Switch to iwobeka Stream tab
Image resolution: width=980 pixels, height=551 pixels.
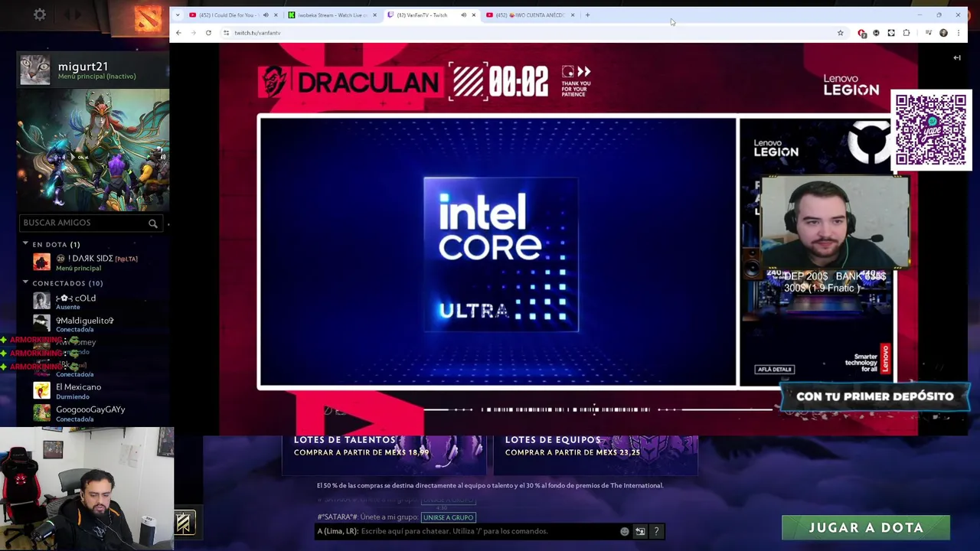tap(332, 15)
